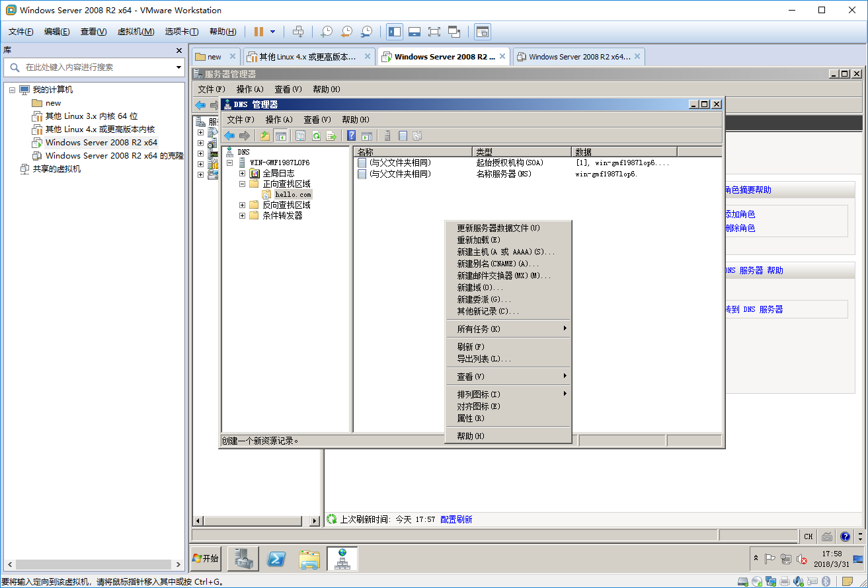Expand the 全局日志 node
This screenshot has height=588, width=868.
click(x=242, y=173)
